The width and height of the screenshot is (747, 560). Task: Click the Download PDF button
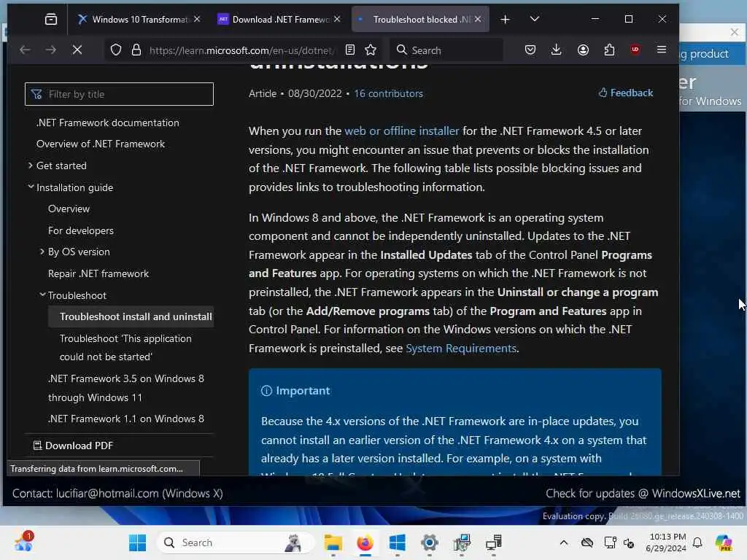coord(73,446)
